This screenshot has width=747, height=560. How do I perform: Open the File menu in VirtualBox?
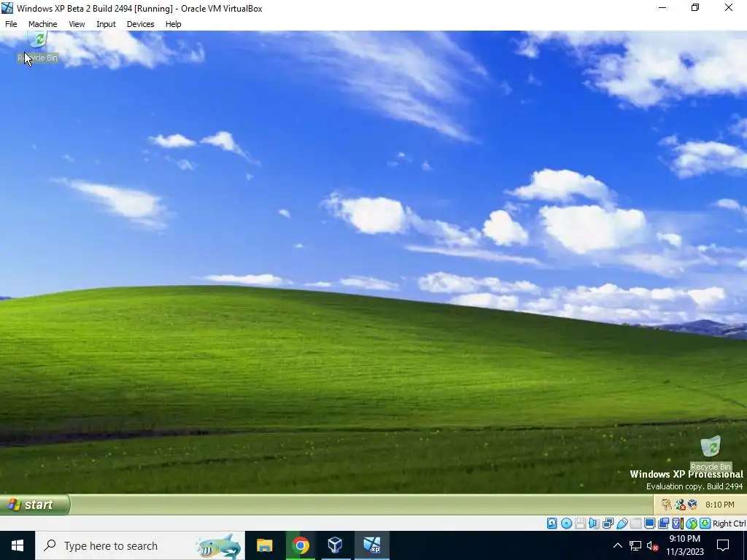coord(11,24)
